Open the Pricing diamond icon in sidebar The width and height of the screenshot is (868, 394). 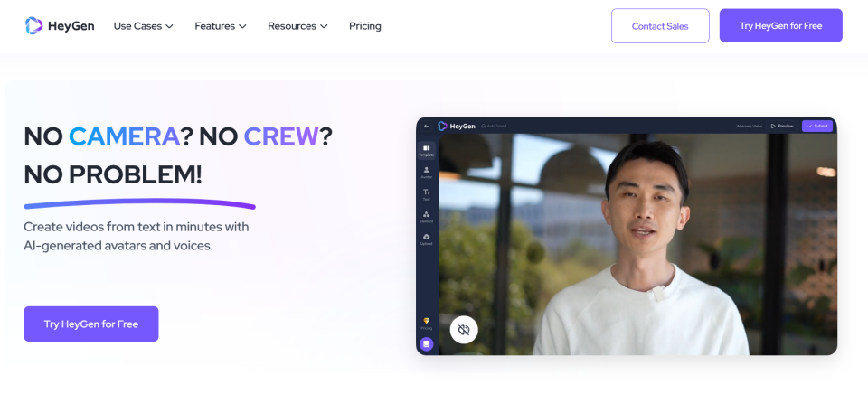coord(426,324)
